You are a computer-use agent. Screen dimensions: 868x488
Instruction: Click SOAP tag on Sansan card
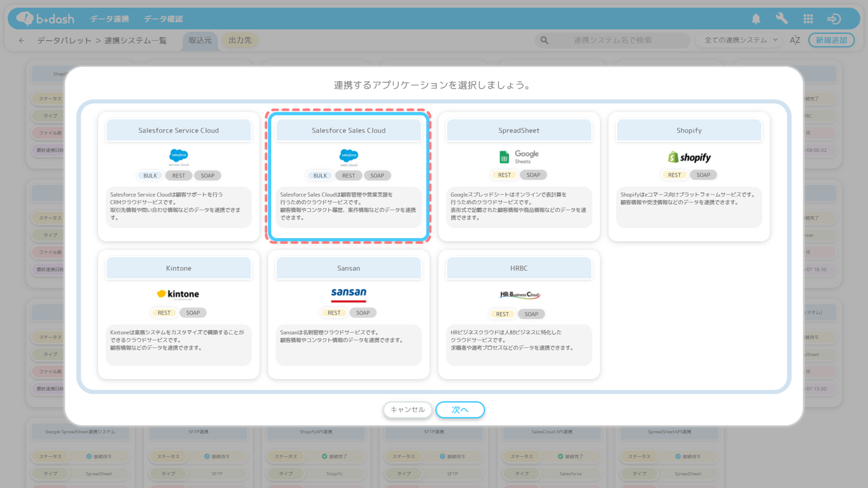[363, 313]
